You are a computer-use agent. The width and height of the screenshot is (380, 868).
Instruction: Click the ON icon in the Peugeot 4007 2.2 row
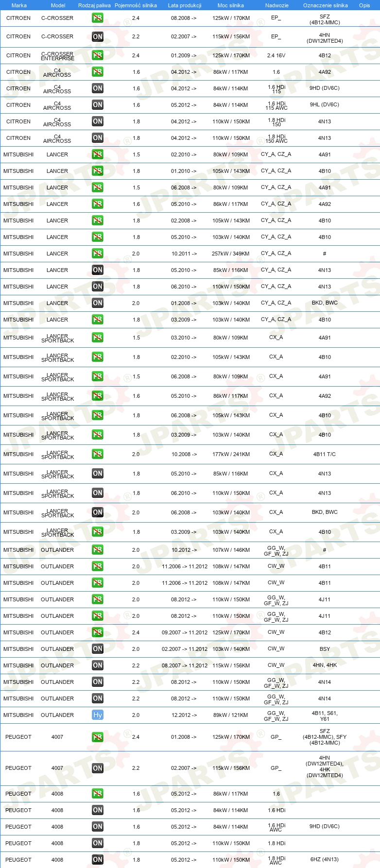pos(98,768)
